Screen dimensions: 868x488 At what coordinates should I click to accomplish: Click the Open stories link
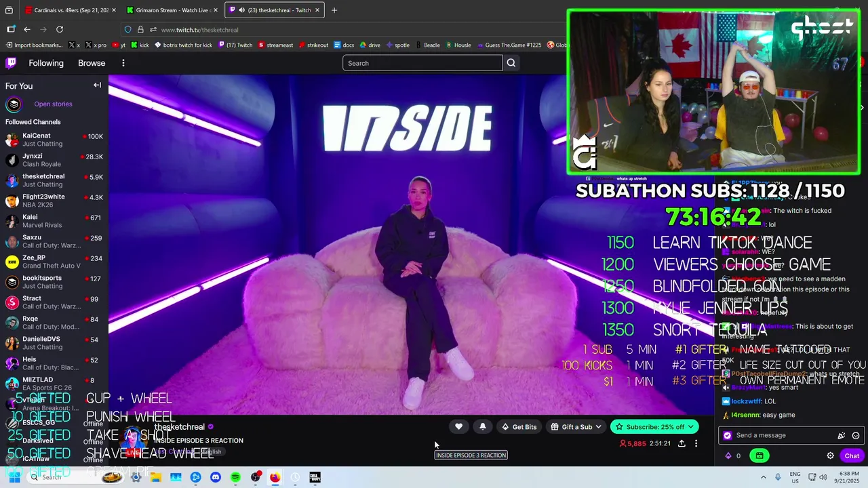pyautogui.click(x=53, y=104)
